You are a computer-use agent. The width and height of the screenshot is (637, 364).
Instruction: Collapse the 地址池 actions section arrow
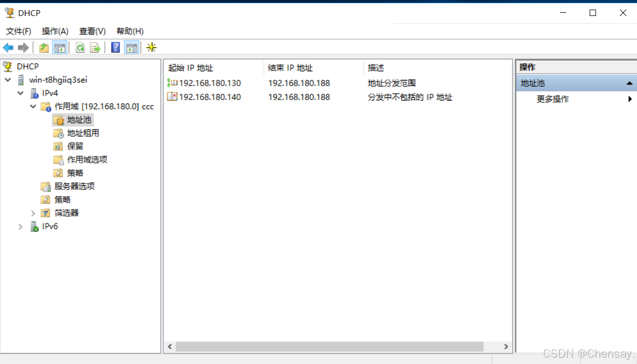click(x=629, y=83)
